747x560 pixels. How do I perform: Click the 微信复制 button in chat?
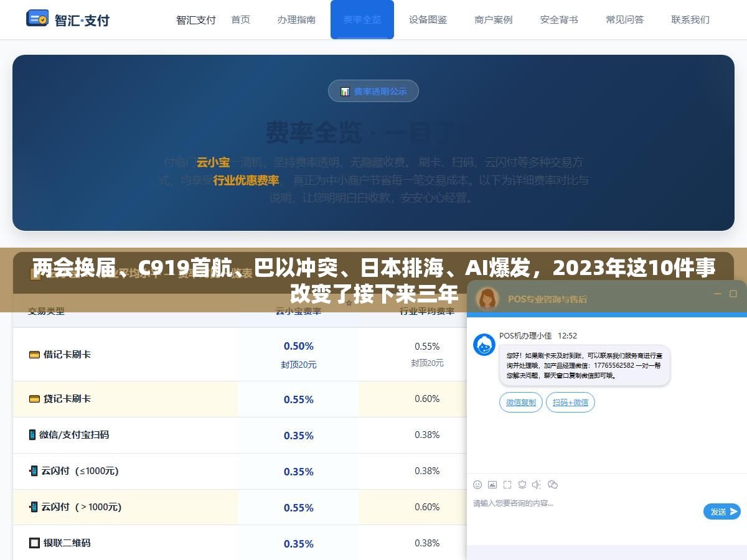(x=521, y=403)
